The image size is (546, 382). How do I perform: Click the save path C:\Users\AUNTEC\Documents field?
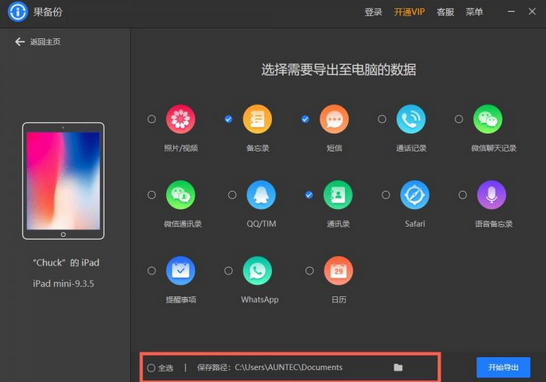[288, 367]
